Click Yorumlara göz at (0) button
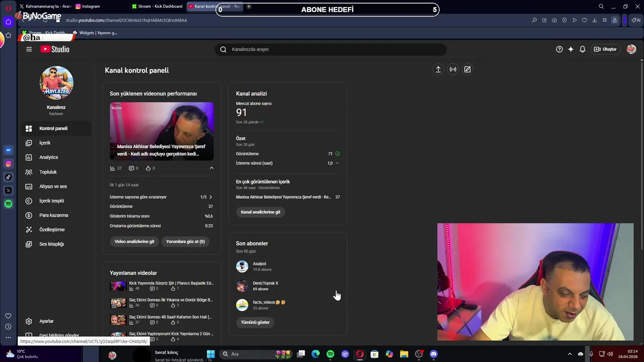The image size is (644, 362). pyautogui.click(x=185, y=241)
